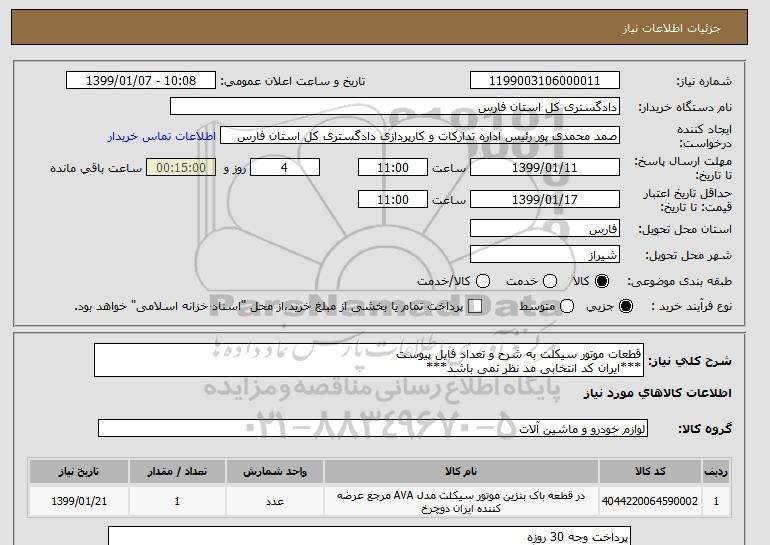Click the need number field 1199003106000011

point(545,81)
